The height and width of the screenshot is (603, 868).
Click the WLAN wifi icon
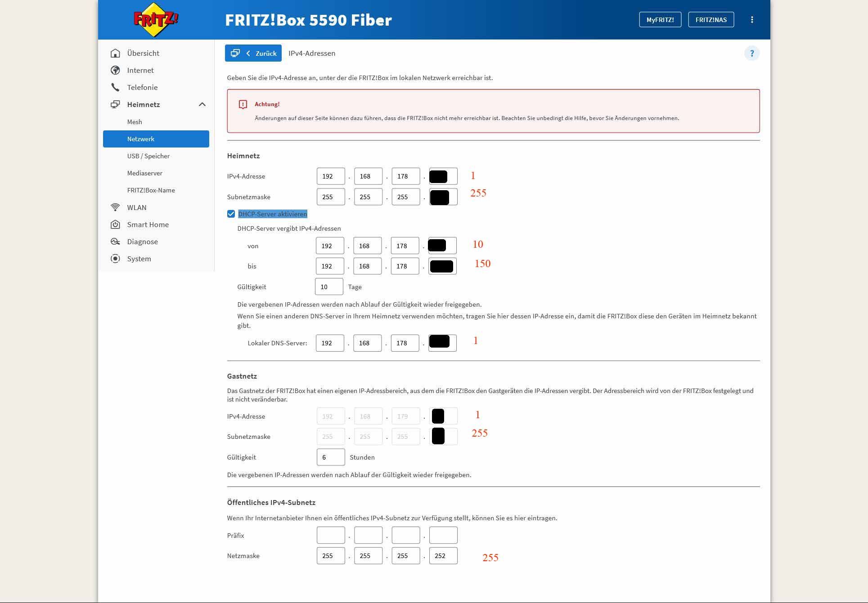pyautogui.click(x=115, y=207)
